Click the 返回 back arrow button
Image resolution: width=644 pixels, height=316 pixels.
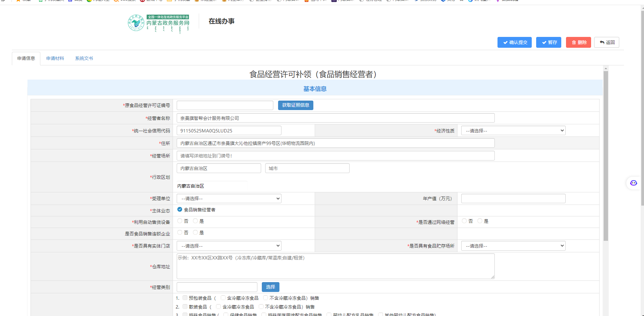[606, 42]
